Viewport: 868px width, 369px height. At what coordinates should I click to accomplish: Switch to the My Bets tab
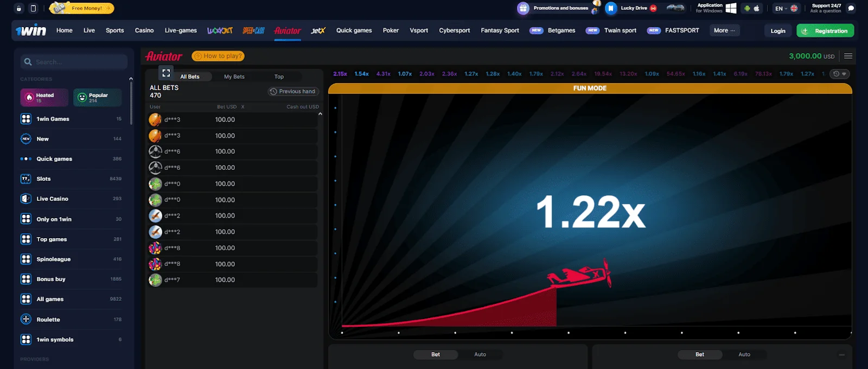point(234,77)
